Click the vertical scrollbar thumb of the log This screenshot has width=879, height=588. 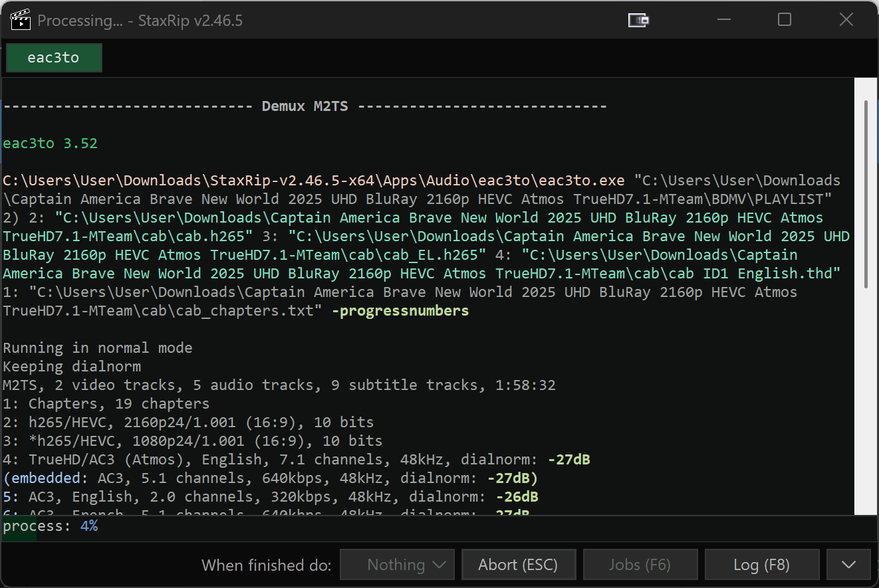point(865,193)
